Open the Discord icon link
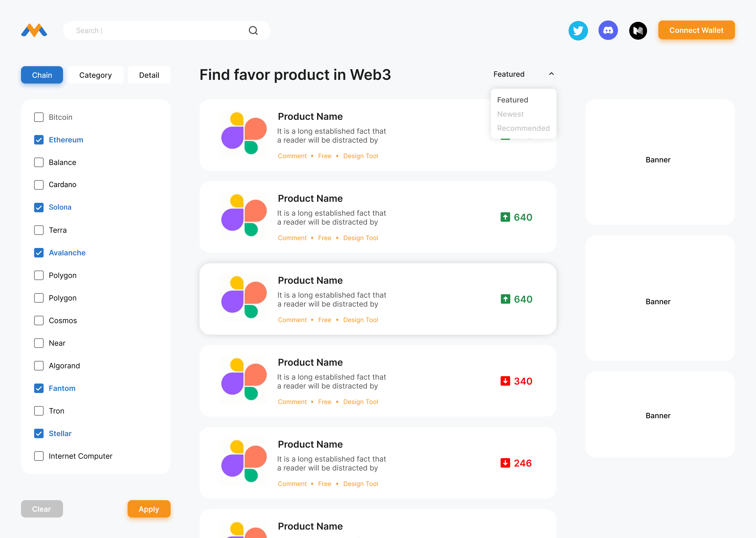This screenshot has width=756, height=538. (x=608, y=30)
